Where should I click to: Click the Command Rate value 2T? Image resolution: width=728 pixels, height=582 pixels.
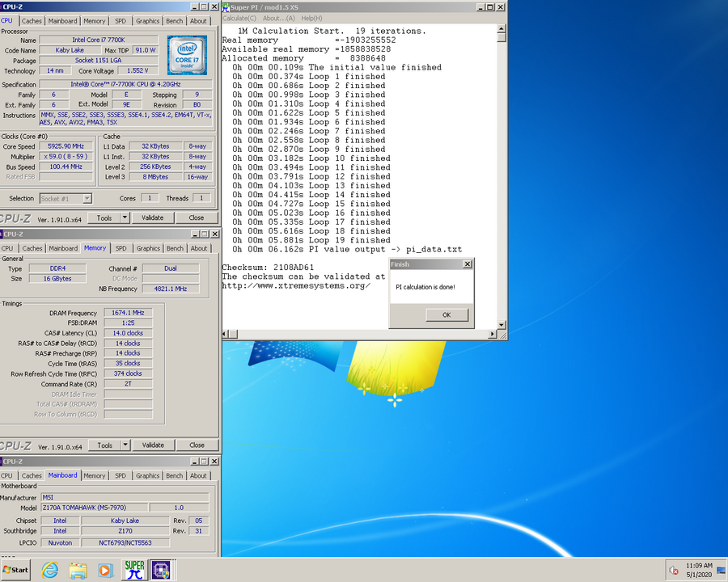pyautogui.click(x=128, y=384)
